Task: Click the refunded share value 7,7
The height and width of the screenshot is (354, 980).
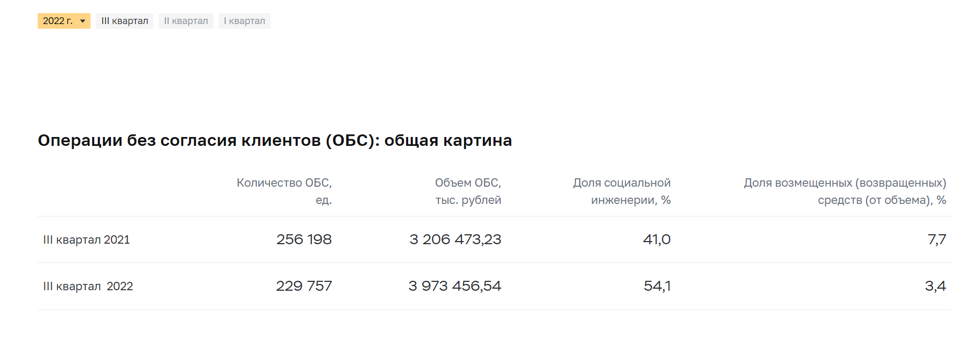Action: point(937,239)
